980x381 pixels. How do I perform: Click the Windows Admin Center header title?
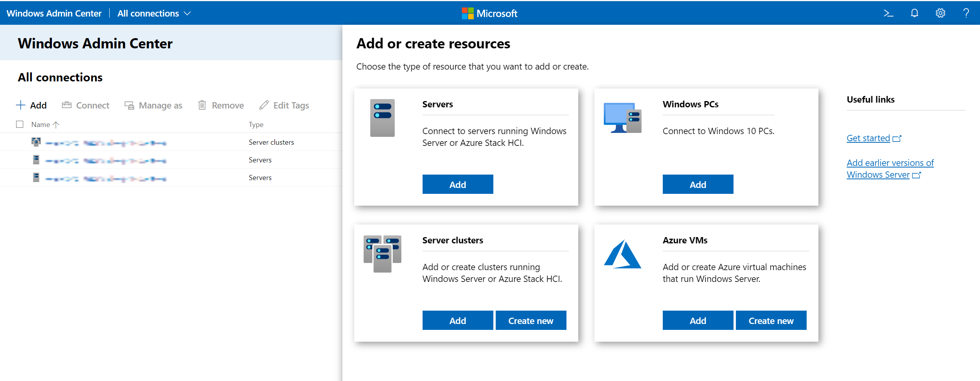pyautogui.click(x=54, y=13)
